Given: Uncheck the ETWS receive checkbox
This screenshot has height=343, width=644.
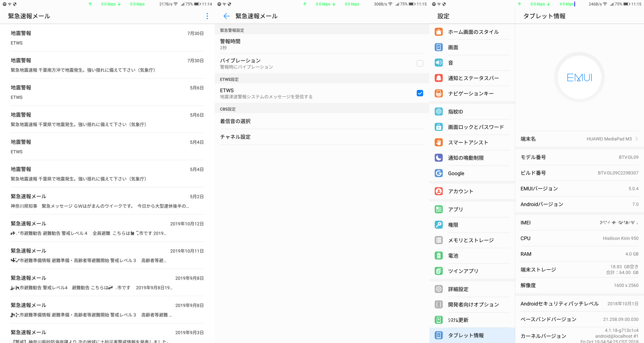Looking at the screenshot, I should click(420, 93).
